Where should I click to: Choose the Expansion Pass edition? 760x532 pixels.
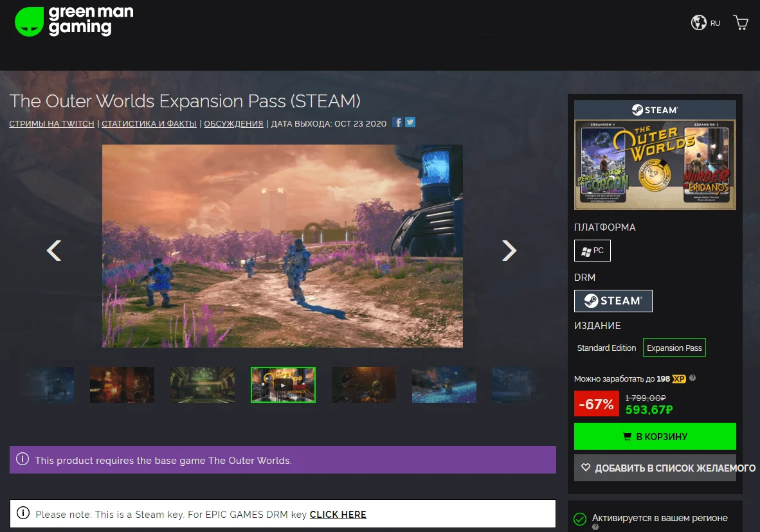pos(674,348)
